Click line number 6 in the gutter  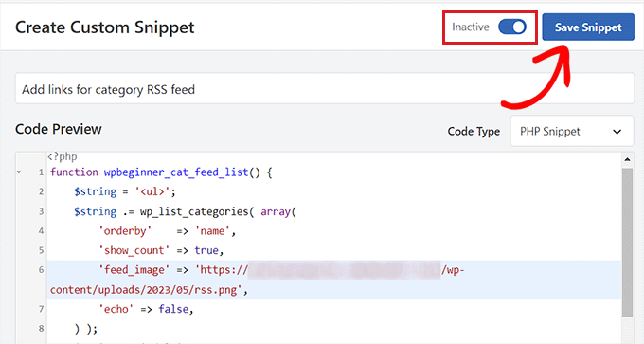(41, 270)
